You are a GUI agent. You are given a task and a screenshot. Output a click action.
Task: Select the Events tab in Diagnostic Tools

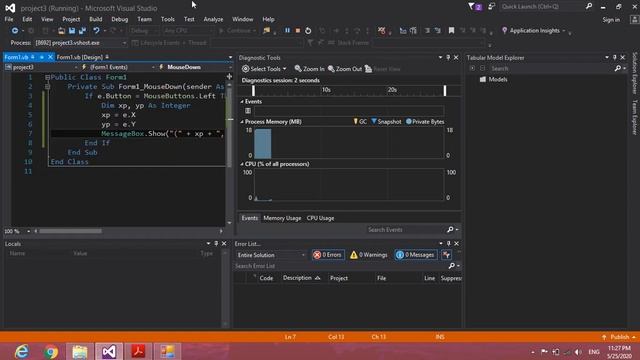[x=249, y=218]
